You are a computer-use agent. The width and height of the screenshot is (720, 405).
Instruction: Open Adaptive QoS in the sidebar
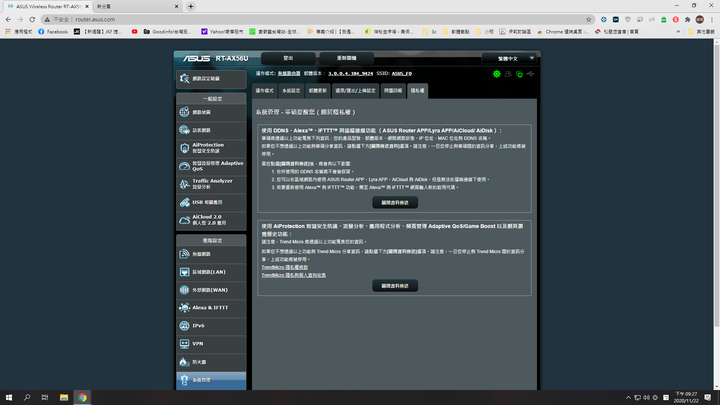coord(211,166)
